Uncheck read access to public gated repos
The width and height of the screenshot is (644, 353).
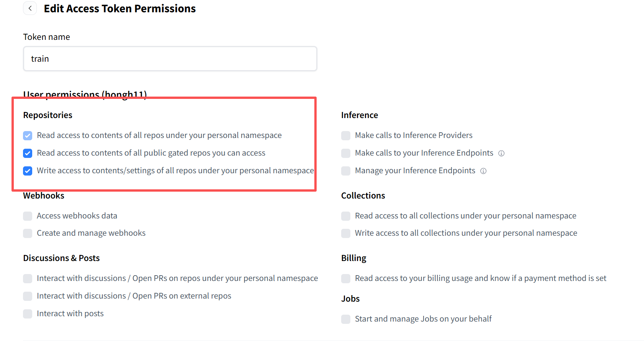click(x=28, y=153)
